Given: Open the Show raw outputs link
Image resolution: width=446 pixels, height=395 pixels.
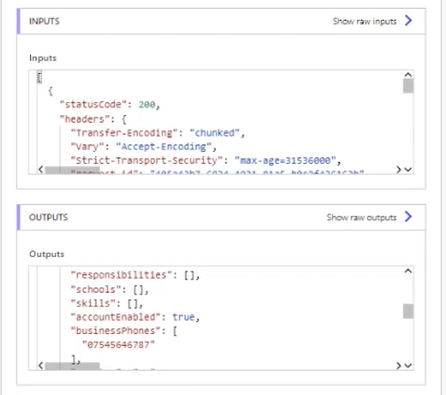Looking at the screenshot, I should click(362, 217).
